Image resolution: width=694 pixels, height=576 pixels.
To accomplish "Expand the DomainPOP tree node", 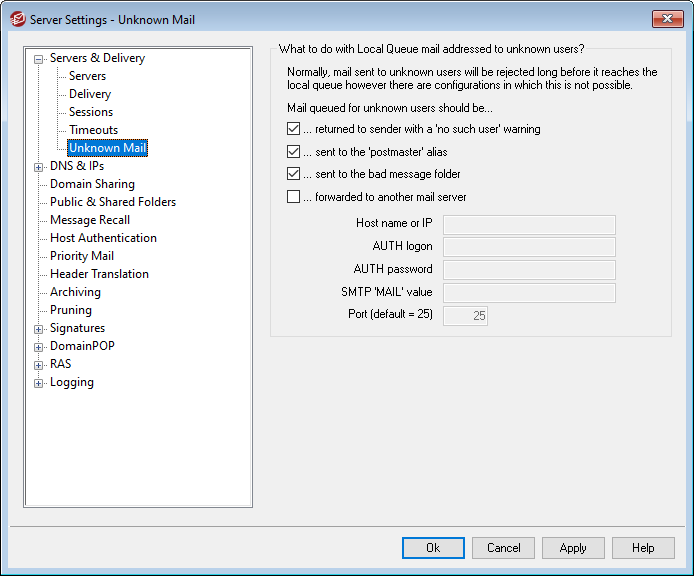I will coord(39,347).
